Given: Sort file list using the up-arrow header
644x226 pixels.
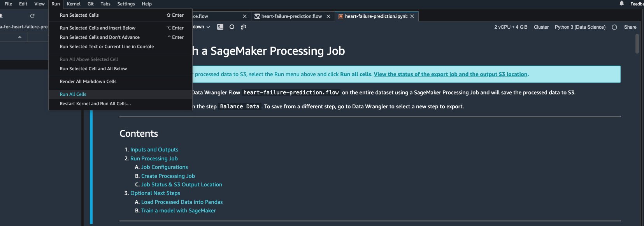Looking at the screenshot, I should point(20,37).
